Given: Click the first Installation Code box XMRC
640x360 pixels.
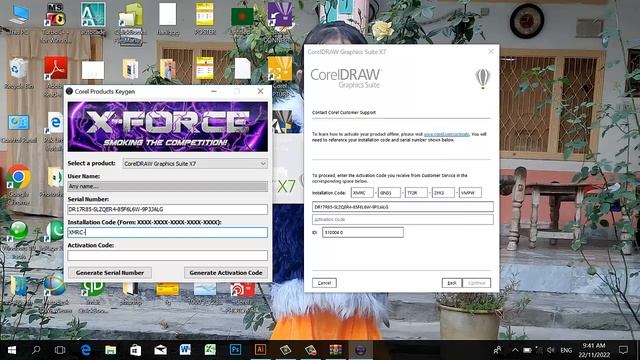Looking at the screenshot, I should (362, 193).
